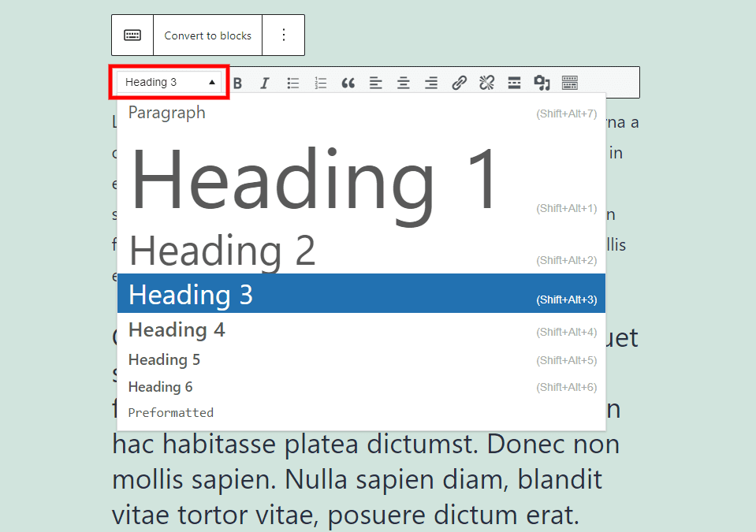Align the text to the right

tap(430, 83)
